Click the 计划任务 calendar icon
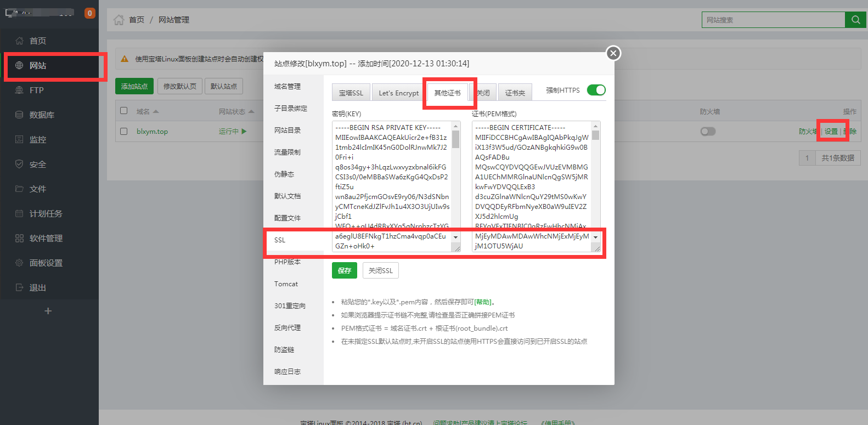Image resolution: width=868 pixels, height=425 pixels. click(x=19, y=213)
